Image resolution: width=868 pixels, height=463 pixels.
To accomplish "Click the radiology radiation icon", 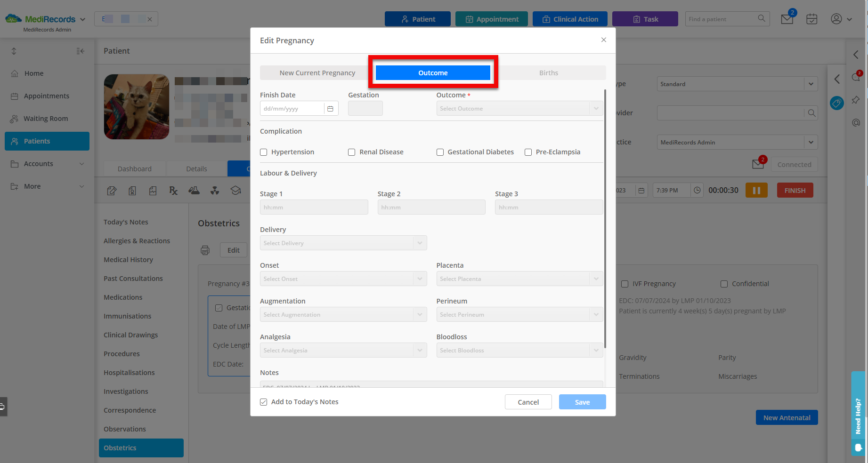I will 215,191.
